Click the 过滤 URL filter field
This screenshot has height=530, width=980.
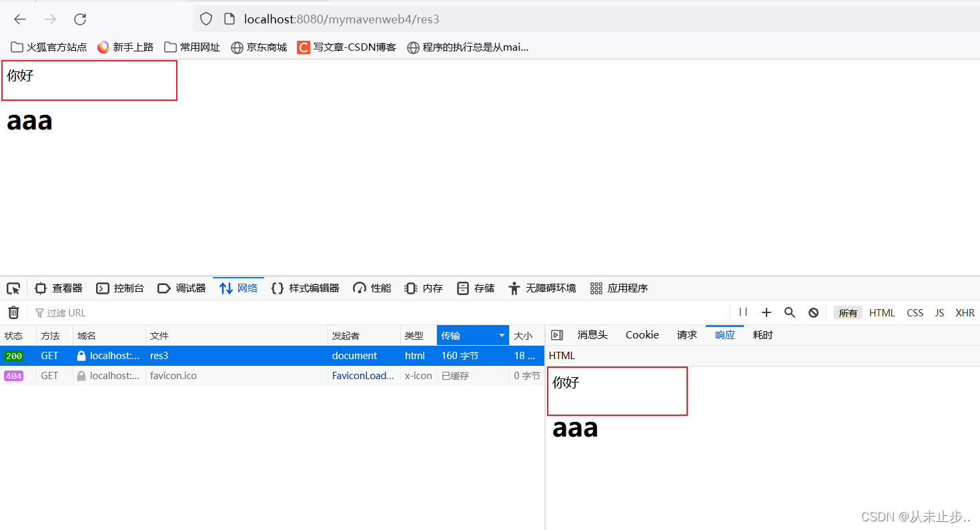point(380,312)
